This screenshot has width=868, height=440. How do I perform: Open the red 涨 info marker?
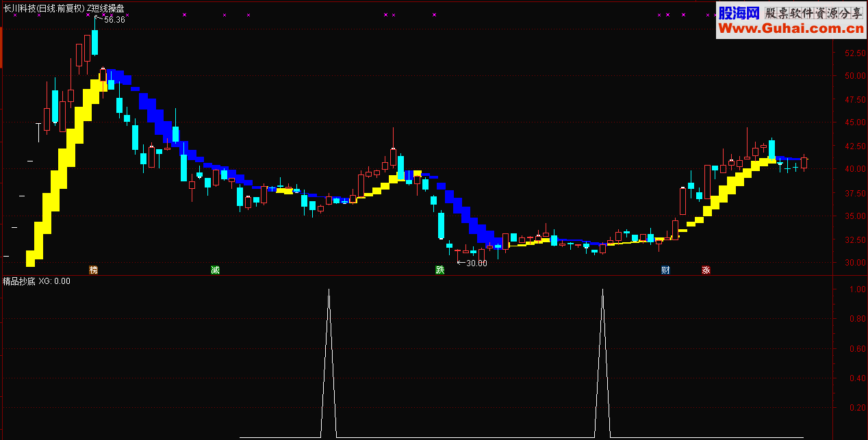[706, 270]
